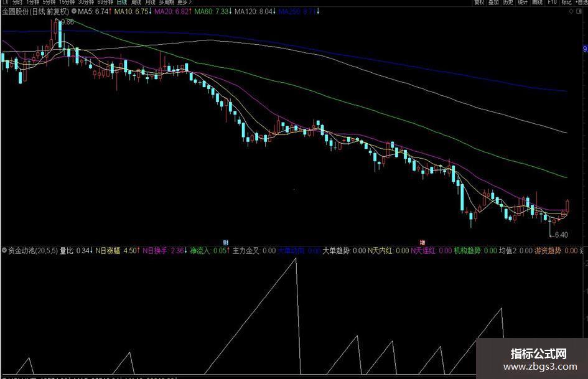Open the main chart MA settings round icon

pos(74,11)
